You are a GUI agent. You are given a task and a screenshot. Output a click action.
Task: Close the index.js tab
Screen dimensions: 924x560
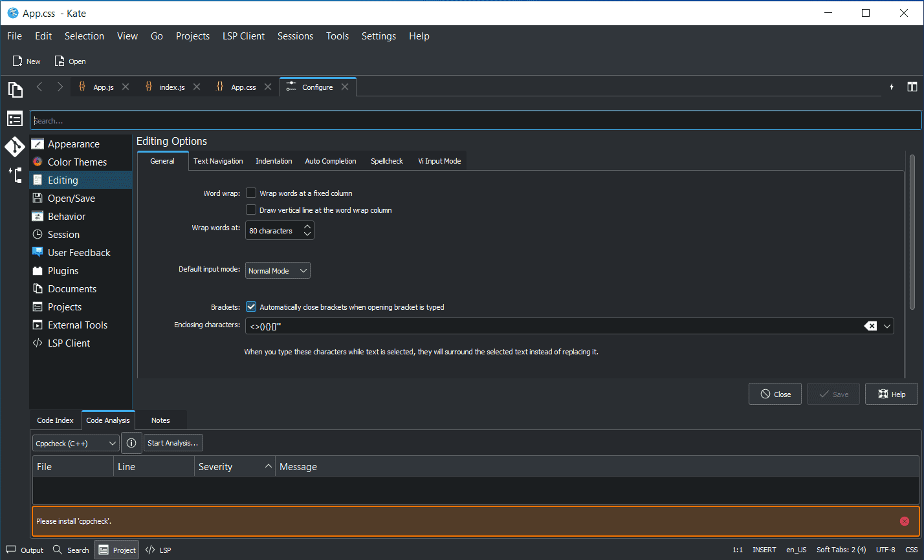[197, 87]
